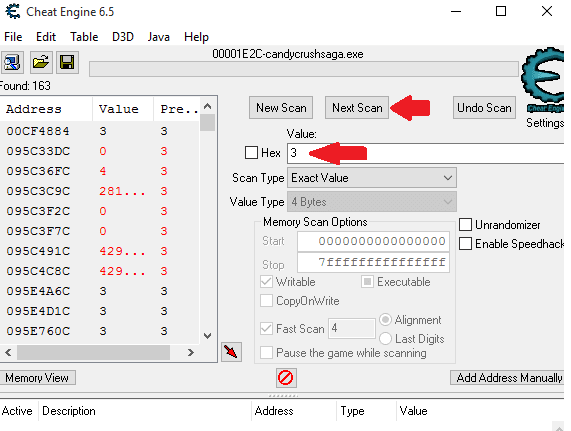The image size is (571, 431).
Task: Select address 095C491C in results
Action: pos(38,251)
